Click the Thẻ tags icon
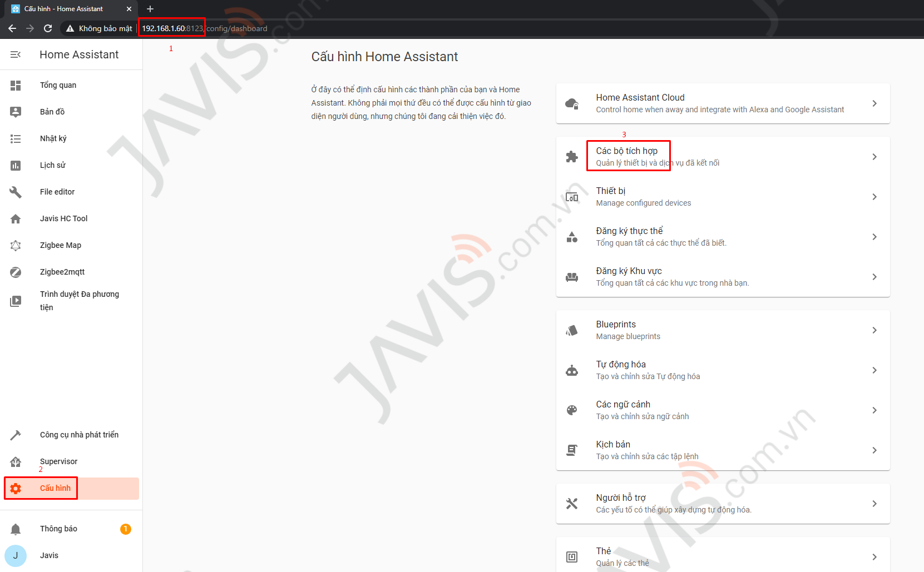This screenshot has height=572, width=924. click(572, 557)
